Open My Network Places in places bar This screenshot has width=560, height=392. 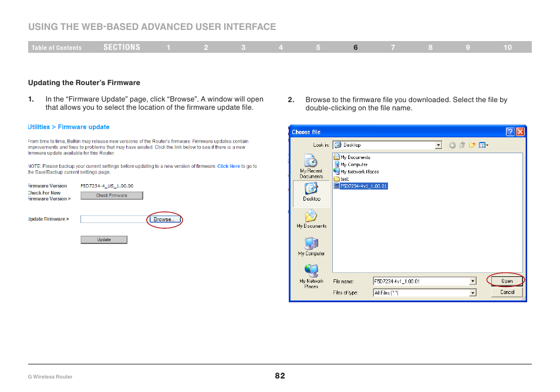point(311,276)
